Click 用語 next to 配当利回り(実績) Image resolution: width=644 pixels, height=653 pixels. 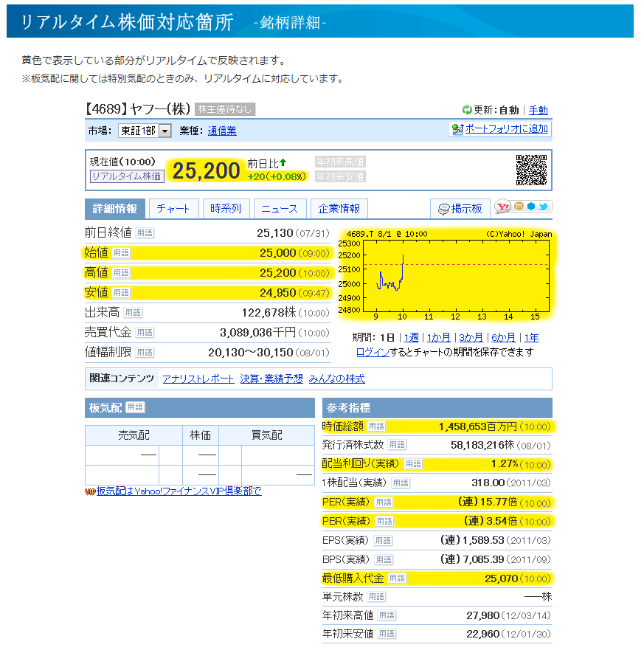(x=413, y=464)
